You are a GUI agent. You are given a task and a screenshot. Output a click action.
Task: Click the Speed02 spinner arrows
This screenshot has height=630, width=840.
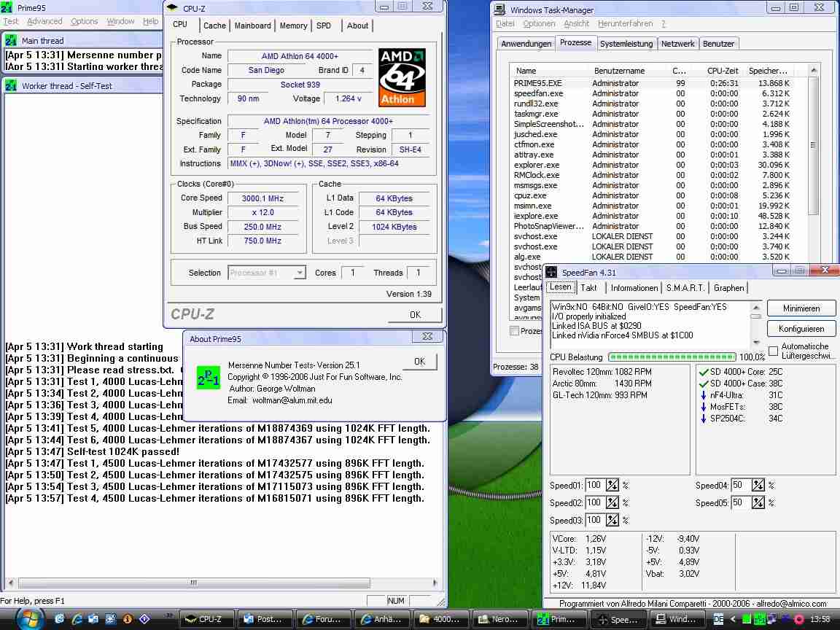612,502
